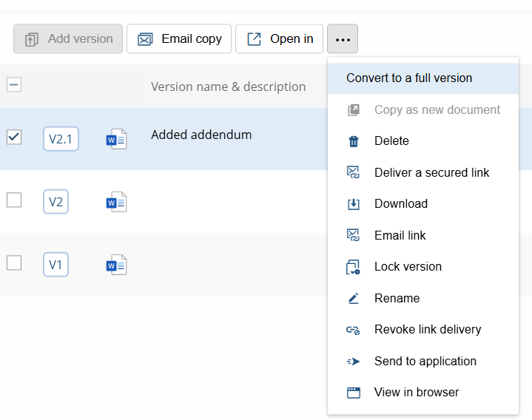Click the Email copy button

coord(179,38)
